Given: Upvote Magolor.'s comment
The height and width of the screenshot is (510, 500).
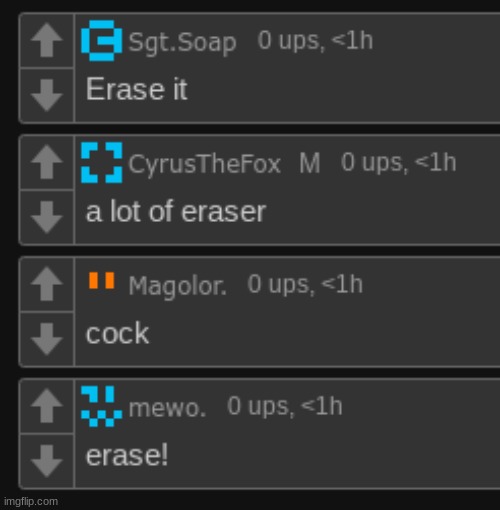Looking at the screenshot, I should (x=47, y=284).
